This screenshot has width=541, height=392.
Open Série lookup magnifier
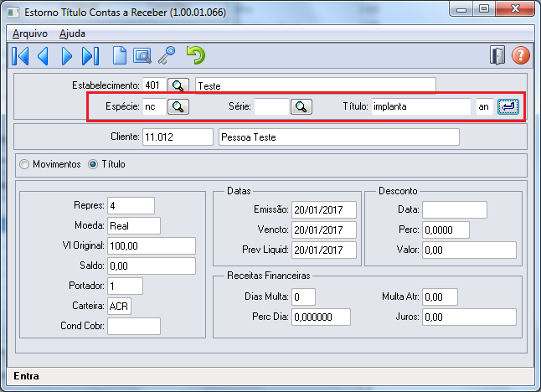coord(301,106)
